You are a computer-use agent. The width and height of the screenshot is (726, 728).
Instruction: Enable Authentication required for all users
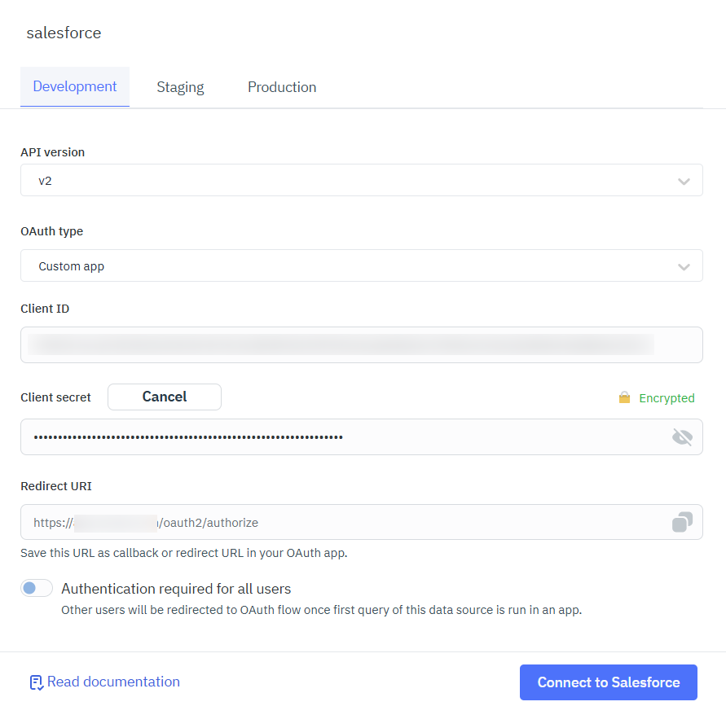tap(36, 587)
